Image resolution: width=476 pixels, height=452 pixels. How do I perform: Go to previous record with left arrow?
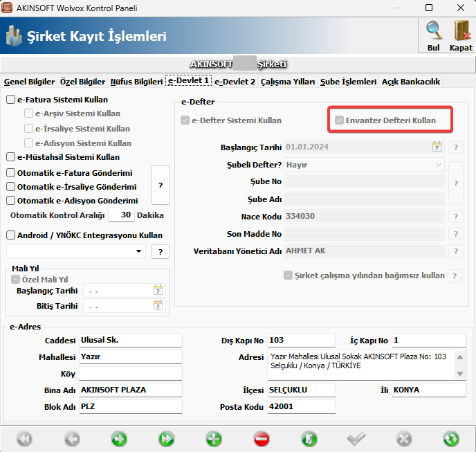(72, 439)
